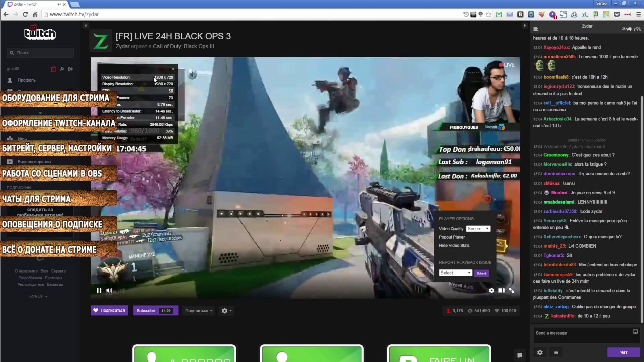Open the emoticon picker in chat input
The height and width of the screenshot is (362, 644).
(x=635, y=332)
